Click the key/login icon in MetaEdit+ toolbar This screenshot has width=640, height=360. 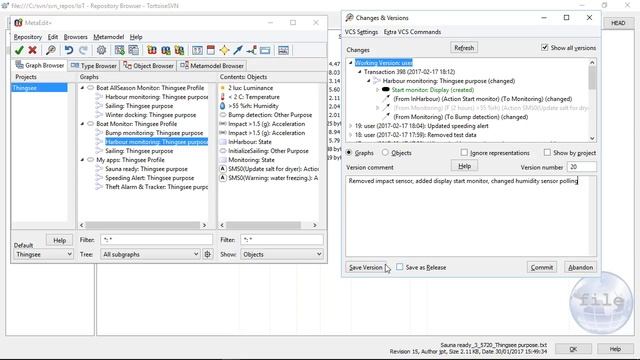pyautogui.click(x=51, y=50)
